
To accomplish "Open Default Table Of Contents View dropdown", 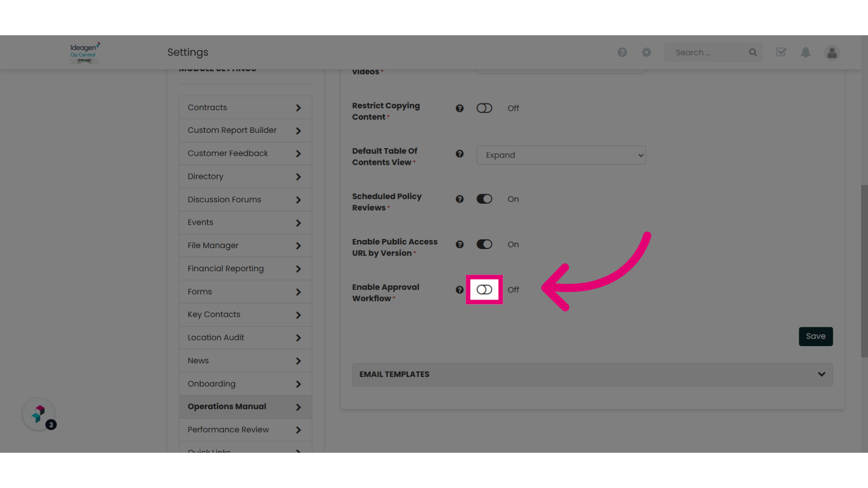I will tap(561, 155).
